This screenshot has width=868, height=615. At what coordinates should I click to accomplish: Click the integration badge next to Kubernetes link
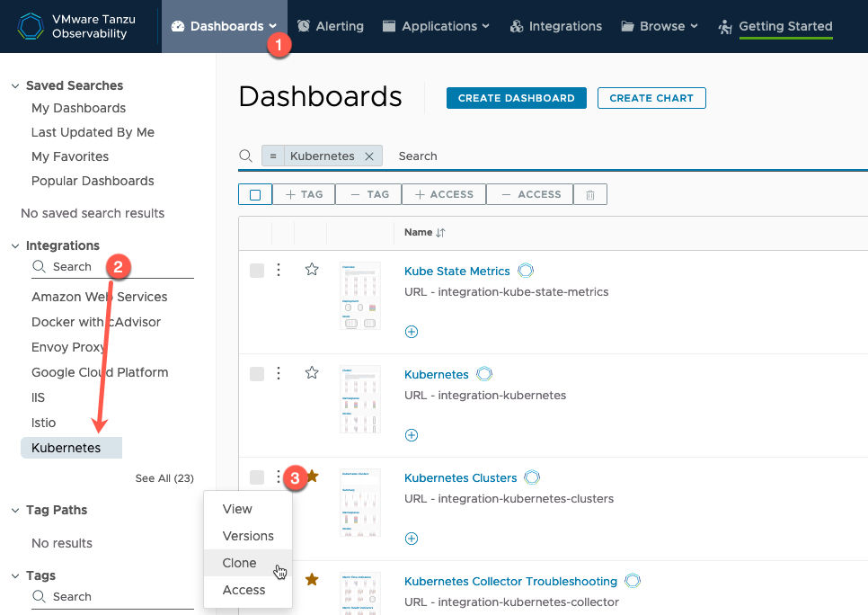pos(484,374)
